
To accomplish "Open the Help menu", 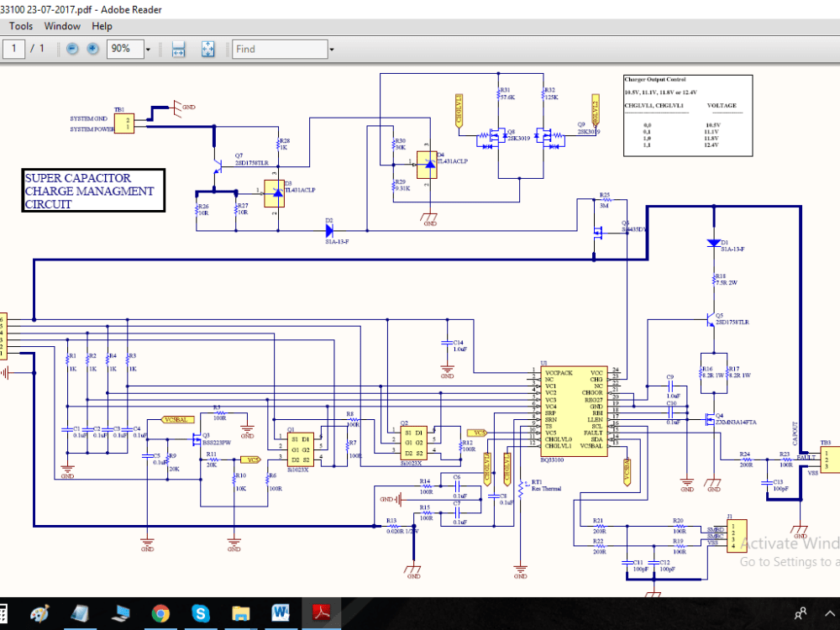I will (x=102, y=26).
